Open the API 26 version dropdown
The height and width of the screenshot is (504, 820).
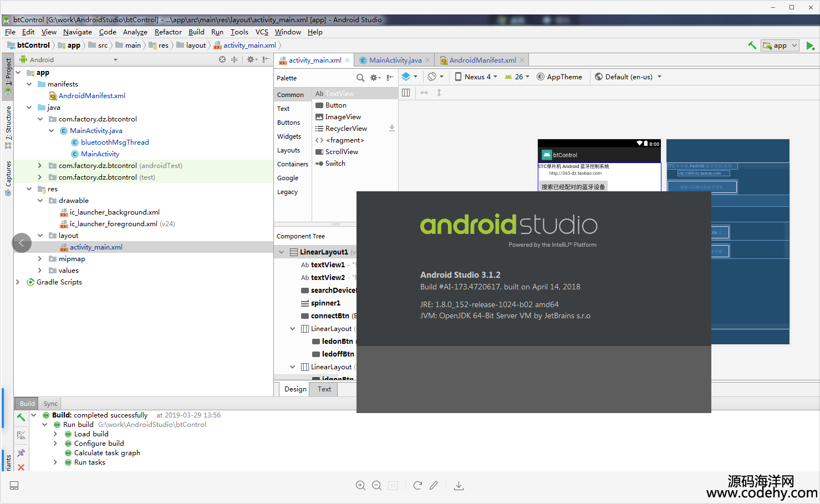coord(517,77)
